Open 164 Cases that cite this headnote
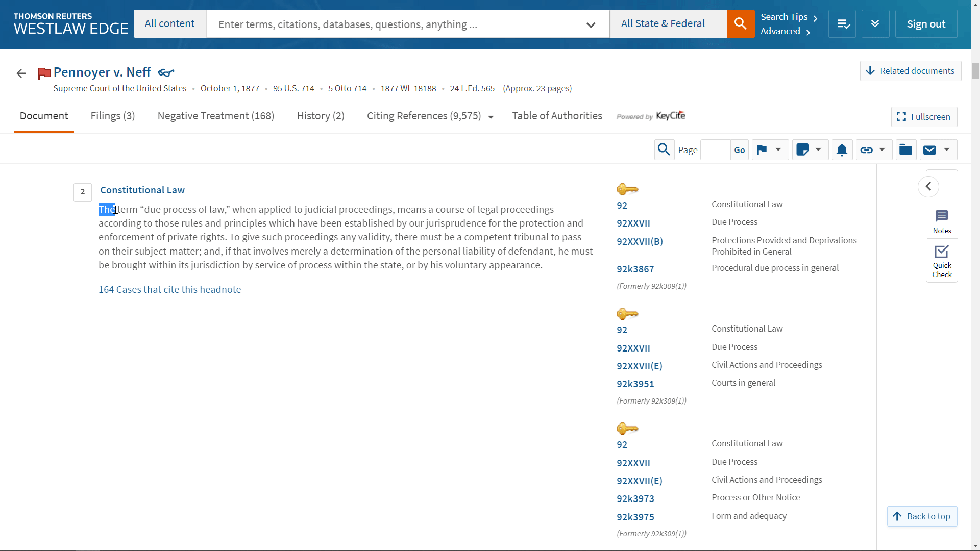The width and height of the screenshot is (980, 551). click(x=169, y=289)
